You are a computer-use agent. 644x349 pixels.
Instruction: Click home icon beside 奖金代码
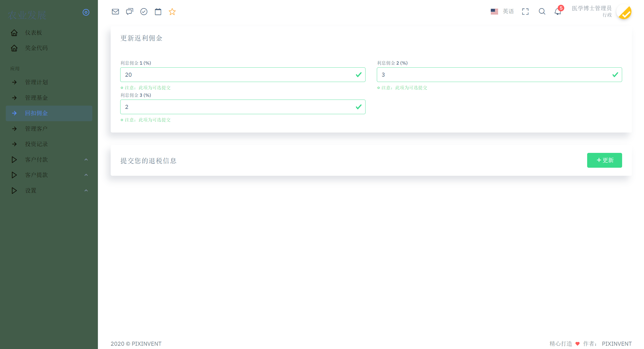point(14,48)
